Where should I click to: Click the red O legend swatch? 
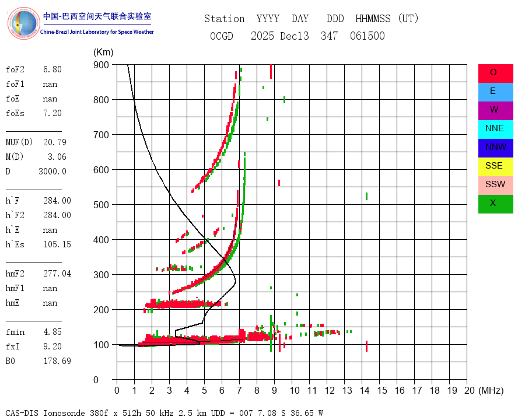(495, 73)
